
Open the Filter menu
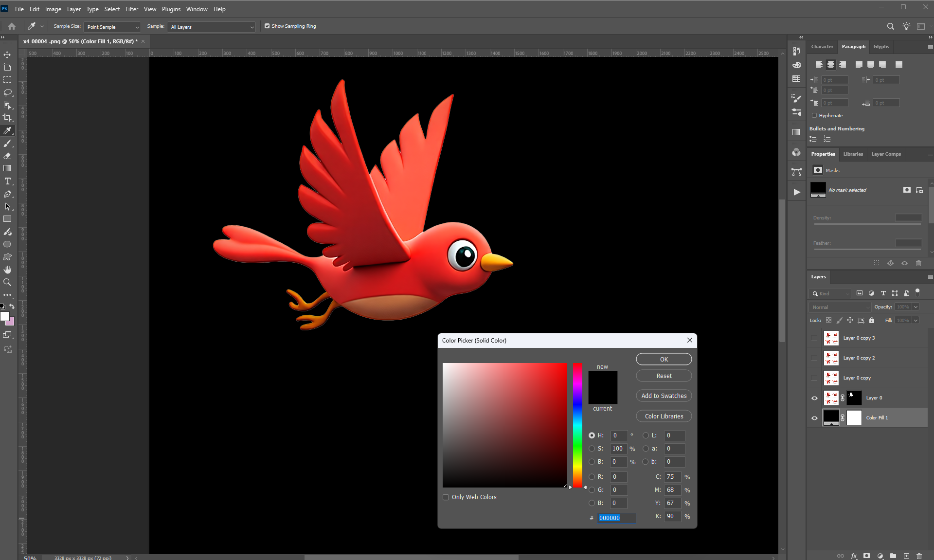tap(131, 9)
